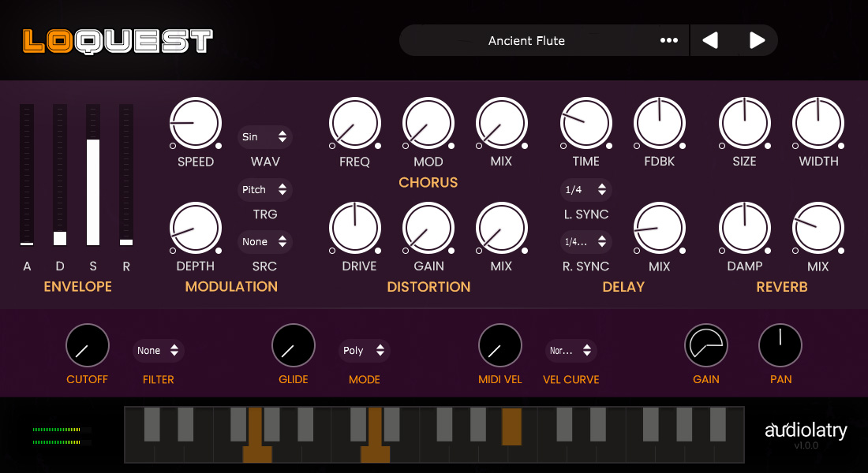Open the R. SYNC delay dropdown
Image resolution: width=868 pixels, height=473 pixels.
[586, 242]
